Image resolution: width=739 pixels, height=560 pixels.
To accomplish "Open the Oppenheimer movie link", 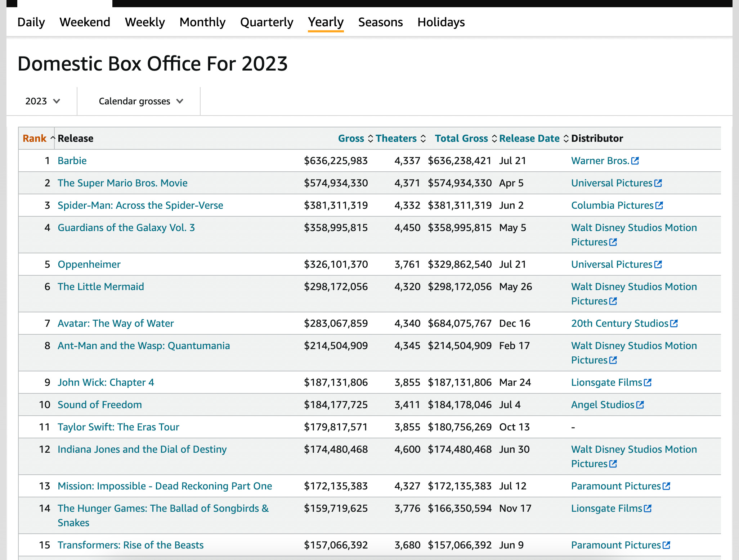I will coord(89,265).
